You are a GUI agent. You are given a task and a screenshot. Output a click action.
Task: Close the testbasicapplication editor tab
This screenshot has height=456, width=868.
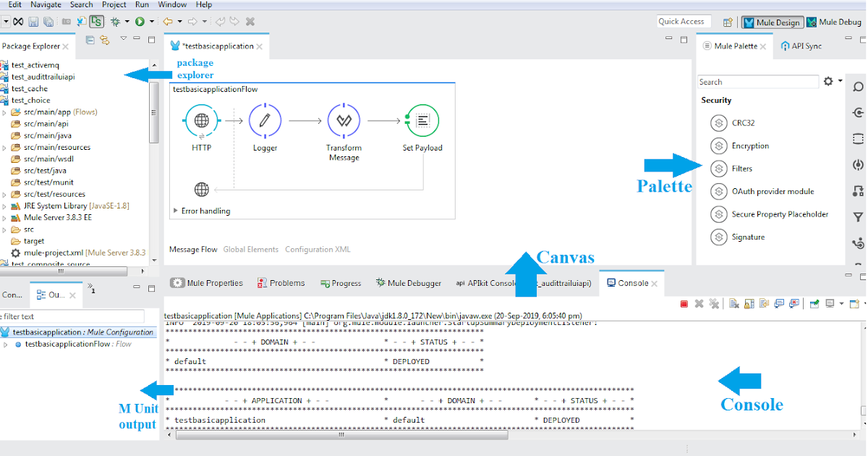pyautogui.click(x=260, y=46)
